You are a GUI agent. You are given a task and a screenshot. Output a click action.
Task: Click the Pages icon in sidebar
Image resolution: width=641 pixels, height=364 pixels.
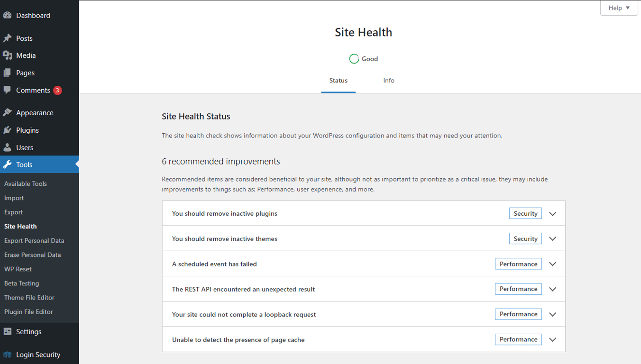[x=8, y=73]
